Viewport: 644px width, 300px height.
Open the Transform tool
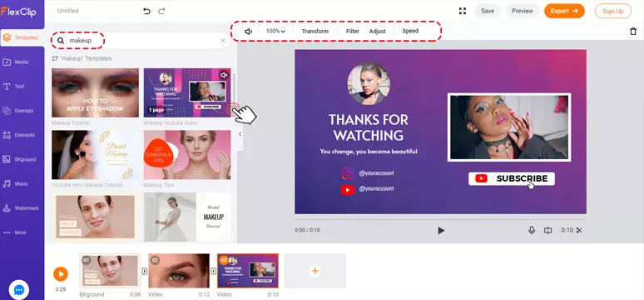[x=315, y=32]
